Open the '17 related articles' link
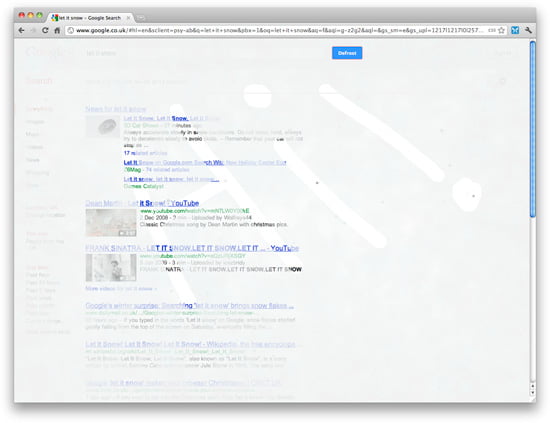This screenshot has height=423, width=550. point(145,153)
